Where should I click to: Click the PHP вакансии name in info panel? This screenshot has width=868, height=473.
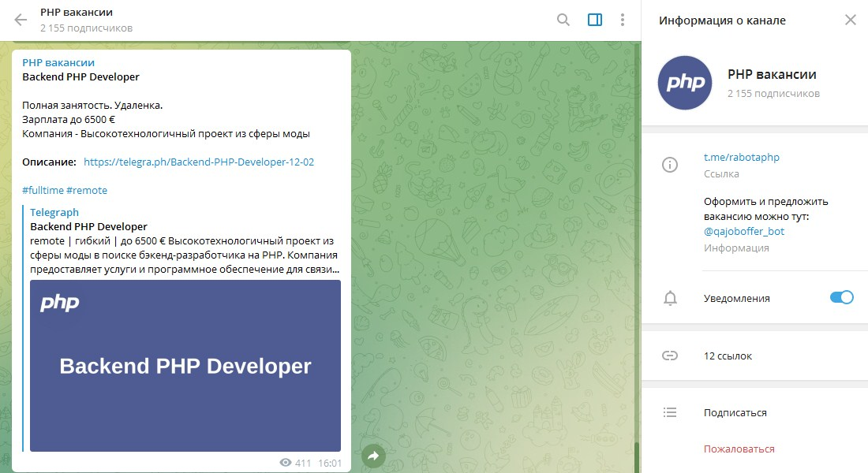point(772,74)
